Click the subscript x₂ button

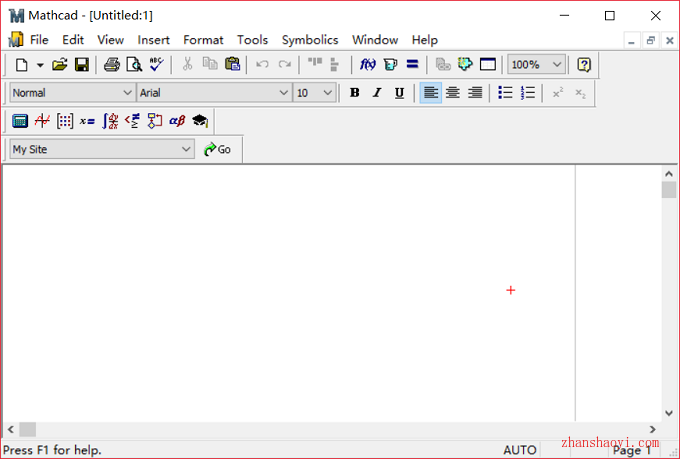pos(580,93)
